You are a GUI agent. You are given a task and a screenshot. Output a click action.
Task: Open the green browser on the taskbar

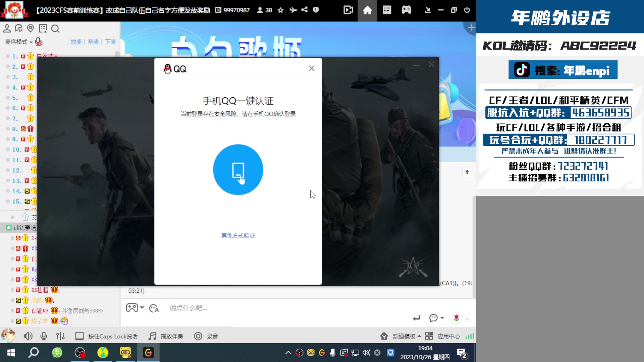point(57,353)
